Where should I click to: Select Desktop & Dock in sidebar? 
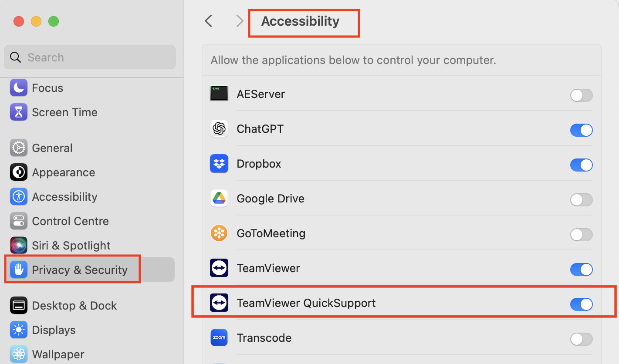[74, 306]
